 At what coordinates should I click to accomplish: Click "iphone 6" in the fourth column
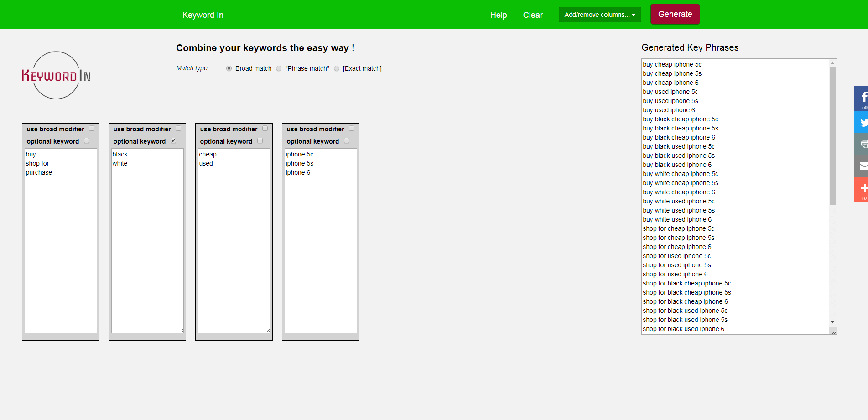coord(298,172)
